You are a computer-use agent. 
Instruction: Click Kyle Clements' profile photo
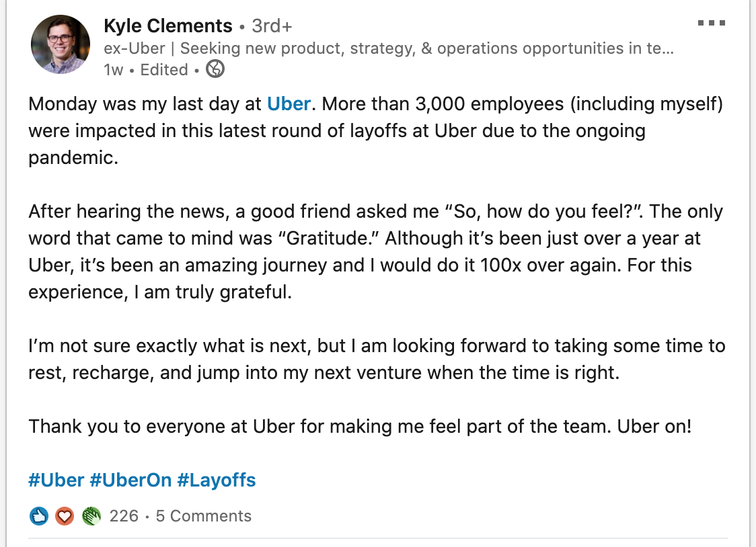(61, 44)
